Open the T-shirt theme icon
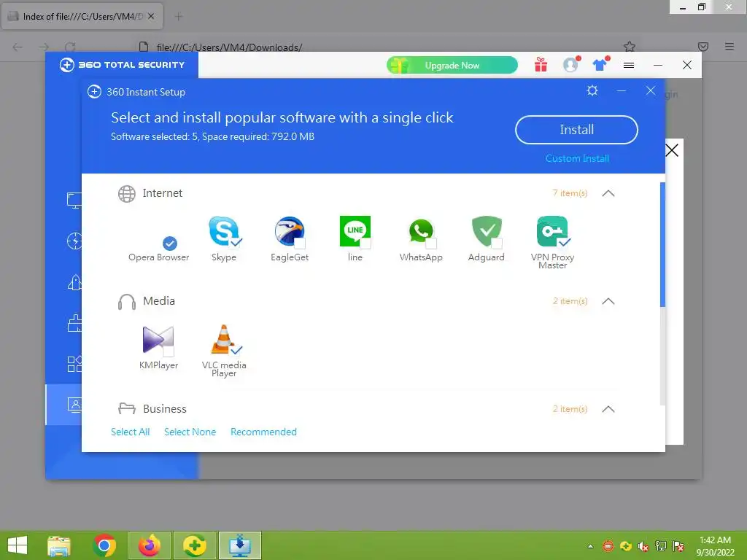Viewport: 747px width, 560px height. point(600,64)
